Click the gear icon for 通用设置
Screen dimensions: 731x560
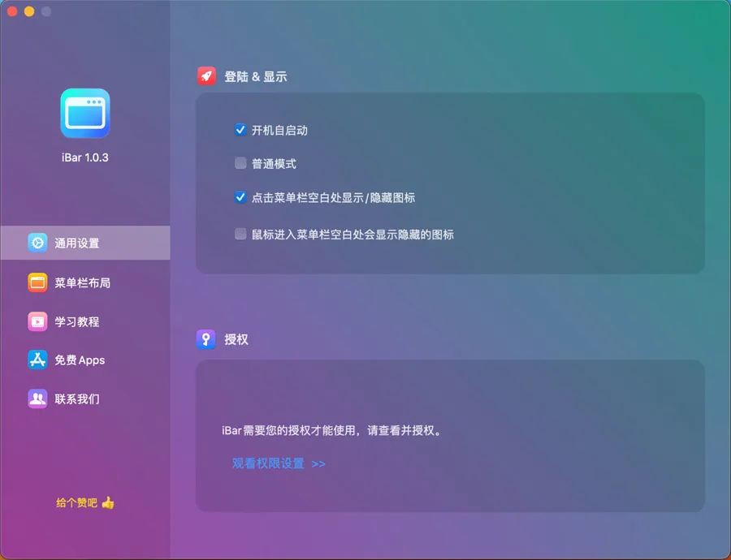(x=37, y=243)
